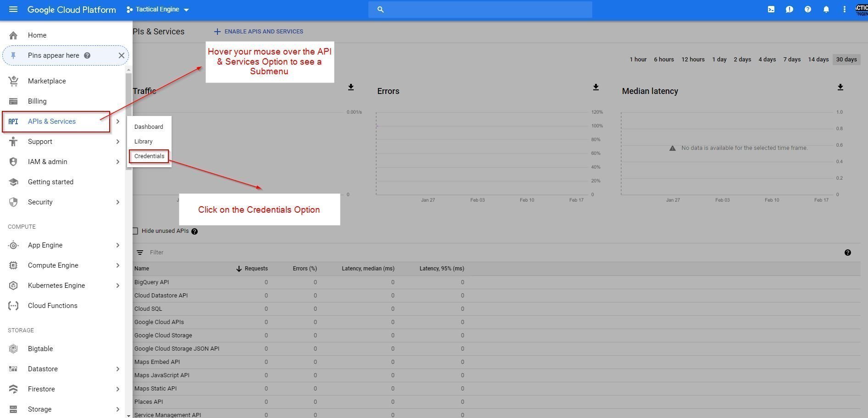868x418 pixels.
Task: Expand the Compute Engine submenu chevron
Action: click(x=118, y=265)
